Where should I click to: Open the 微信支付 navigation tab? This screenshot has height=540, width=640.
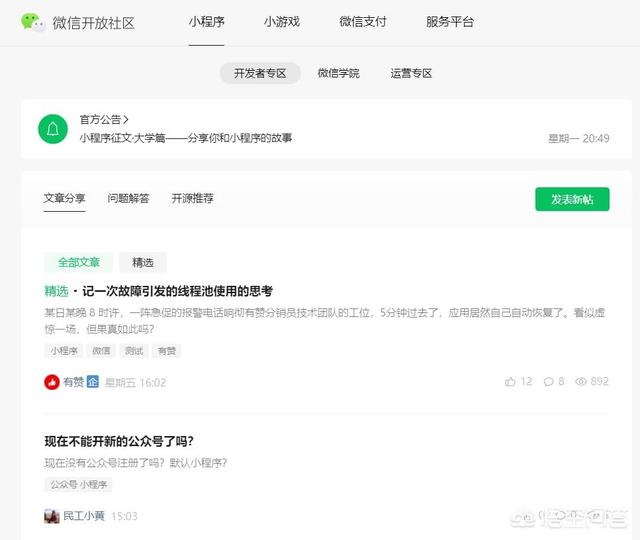click(362, 22)
